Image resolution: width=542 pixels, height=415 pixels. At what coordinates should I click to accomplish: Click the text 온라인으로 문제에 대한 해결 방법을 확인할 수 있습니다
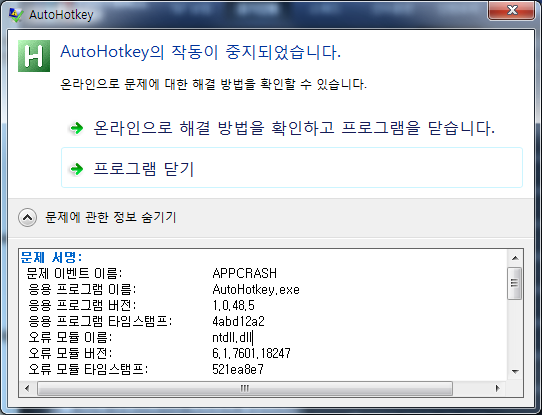click(213, 84)
